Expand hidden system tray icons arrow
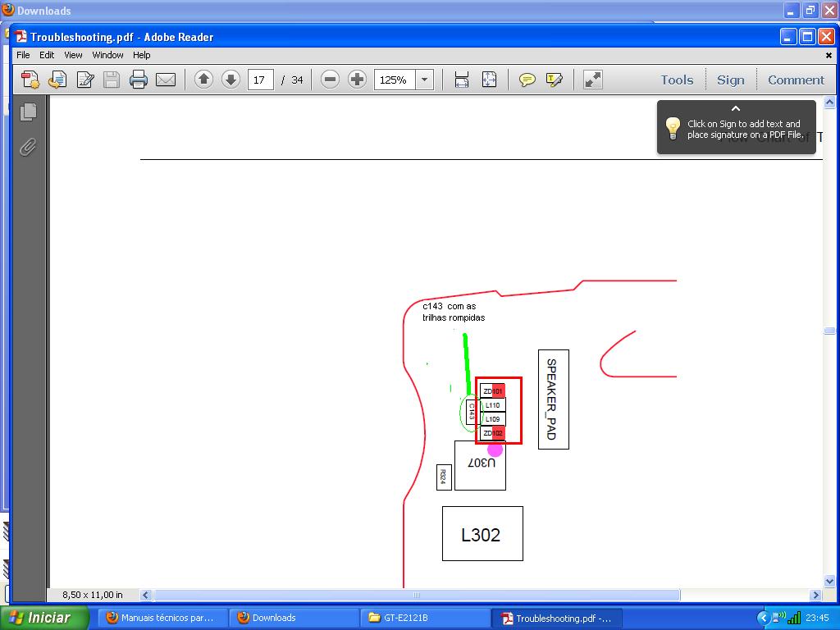This screenshot has width=840, height=630. (763, 618)
